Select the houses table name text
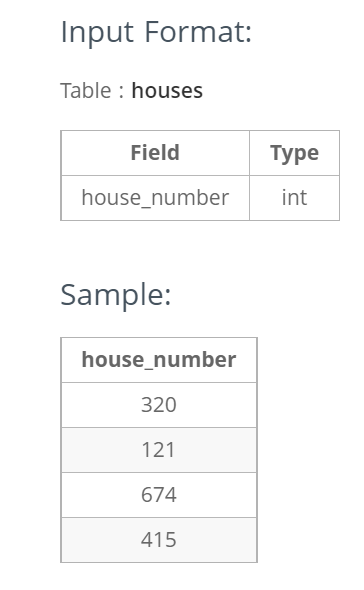Screen dimensions: 364x590 point(167,91)
